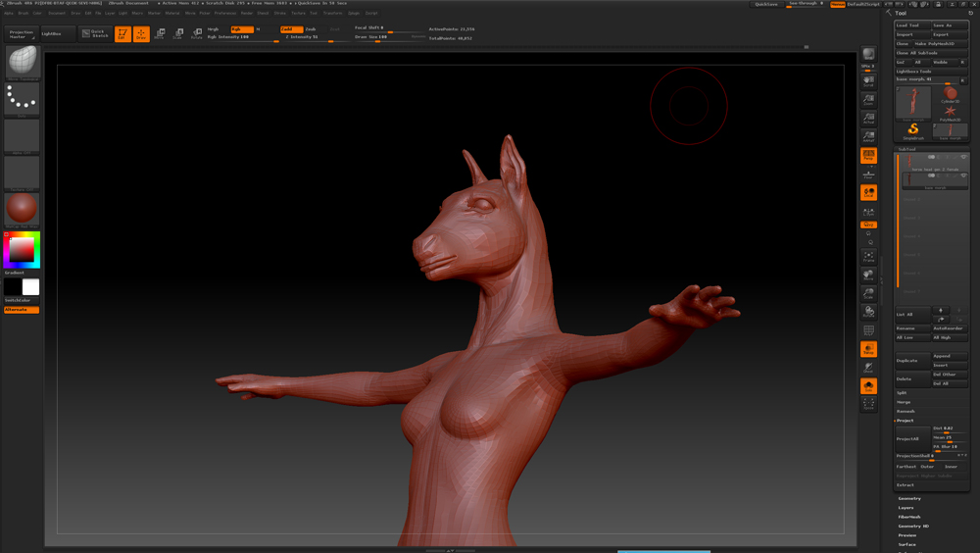
Task: Open the color picker square
Action: click(22, 251)
